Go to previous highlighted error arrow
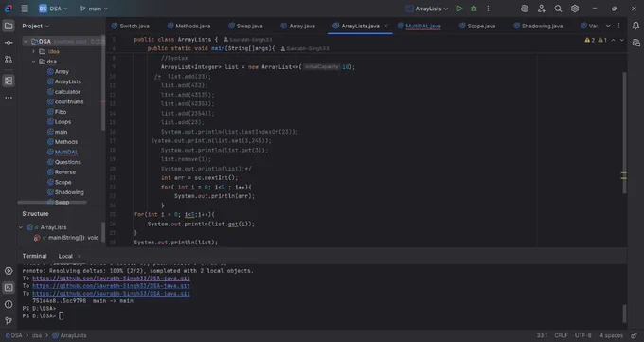The width and height of the screenshot is (644, 342). tap(613, 40)
